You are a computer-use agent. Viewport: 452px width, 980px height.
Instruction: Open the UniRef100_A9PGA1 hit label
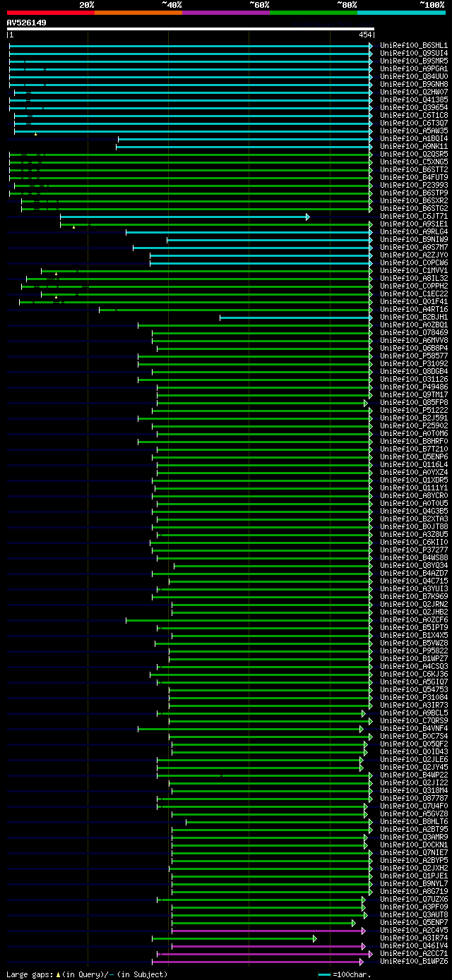pos(414,68)
